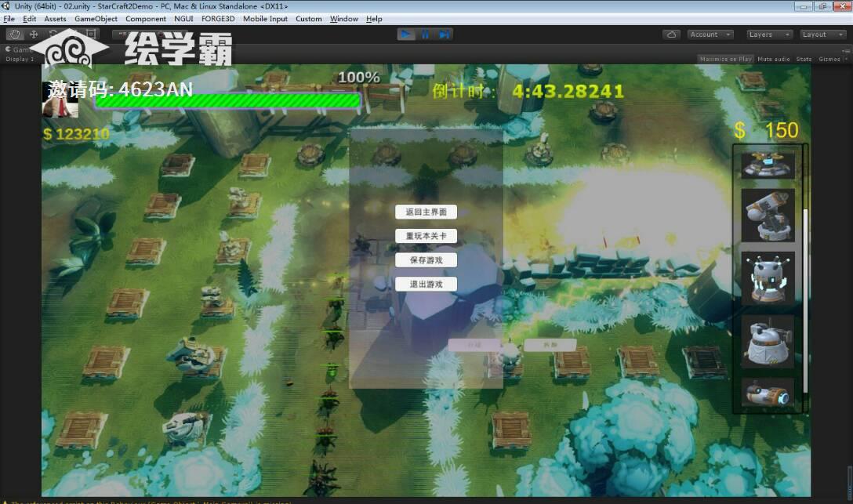Click the 返回主界面 button
853x504 pixels.
click(426, 212)
